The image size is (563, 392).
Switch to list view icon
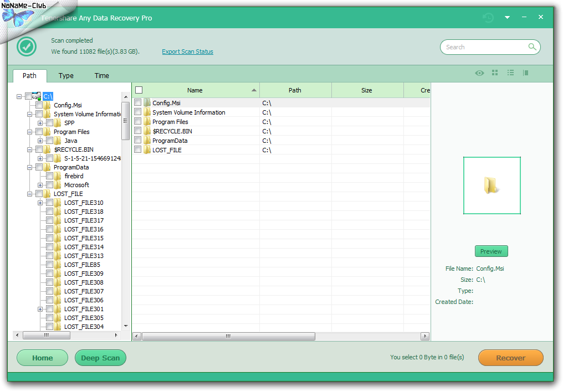[510, 73]
